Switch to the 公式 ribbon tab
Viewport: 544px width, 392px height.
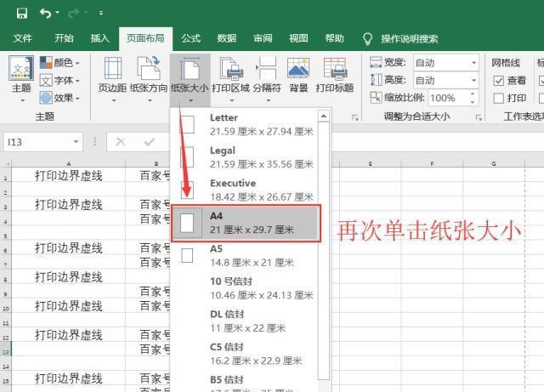(190, 38)
